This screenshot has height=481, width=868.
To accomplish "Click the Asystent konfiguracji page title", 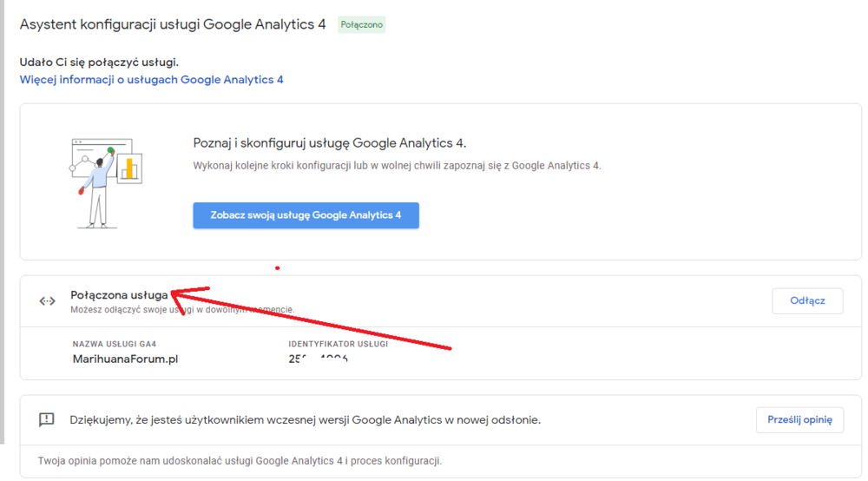I will 172,24.
